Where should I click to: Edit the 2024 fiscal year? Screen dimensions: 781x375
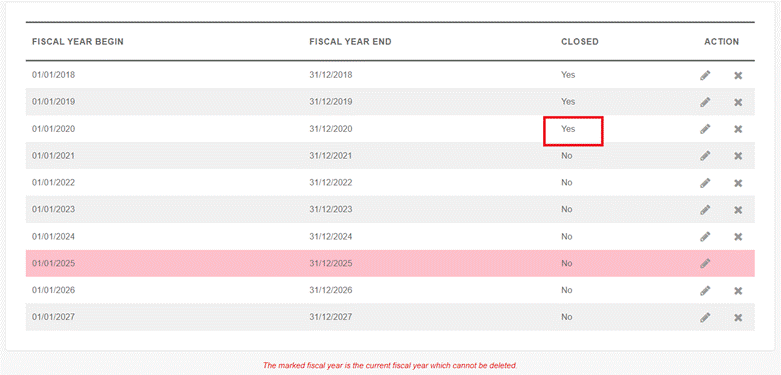pyautogui.click(x=705, y=236)
